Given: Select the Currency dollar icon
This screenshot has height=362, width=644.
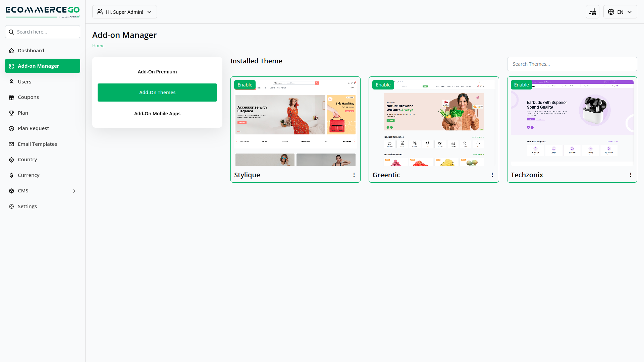Looking at the screenshot, I should (11, 175).
